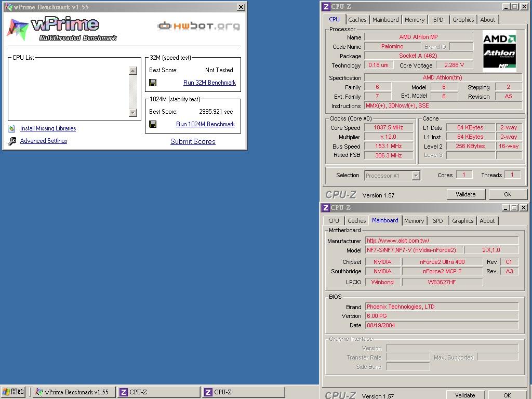Switch to Mainboard tab in top CPU-Z

click(385, 20)
